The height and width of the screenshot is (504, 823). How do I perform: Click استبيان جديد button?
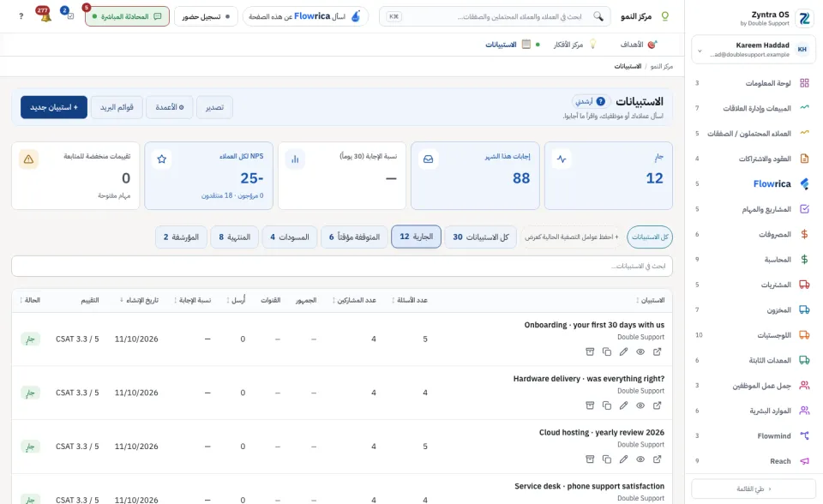click(54, 107)
